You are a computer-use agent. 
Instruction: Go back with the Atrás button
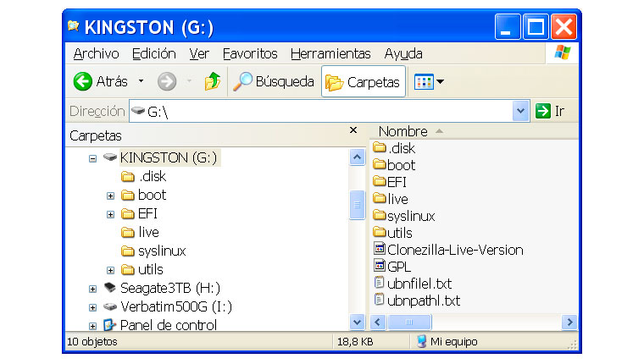101,81
